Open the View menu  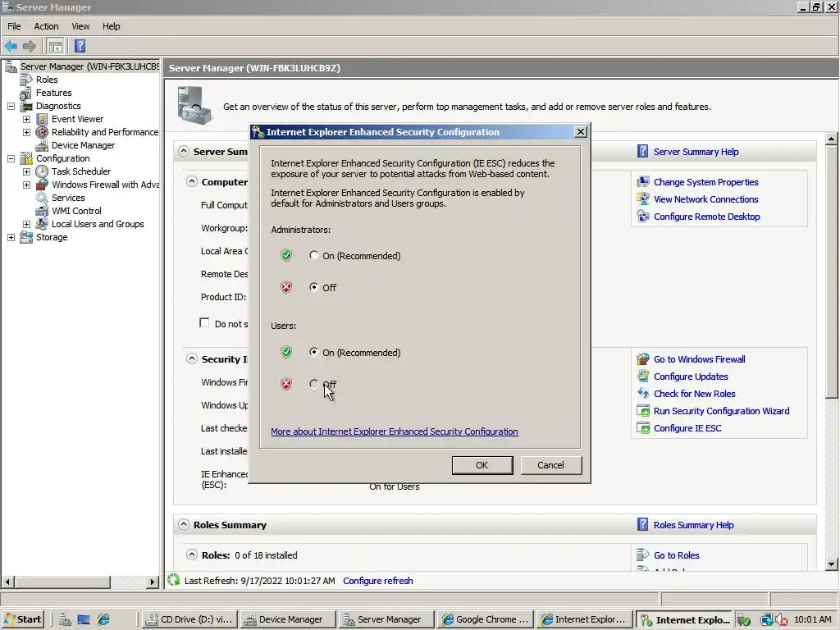coord(80,26)
